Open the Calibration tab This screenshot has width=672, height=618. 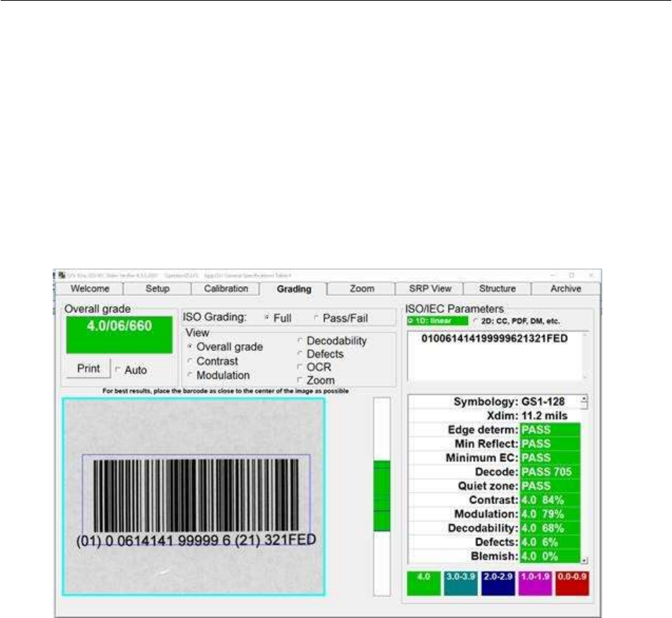(226, 289)
